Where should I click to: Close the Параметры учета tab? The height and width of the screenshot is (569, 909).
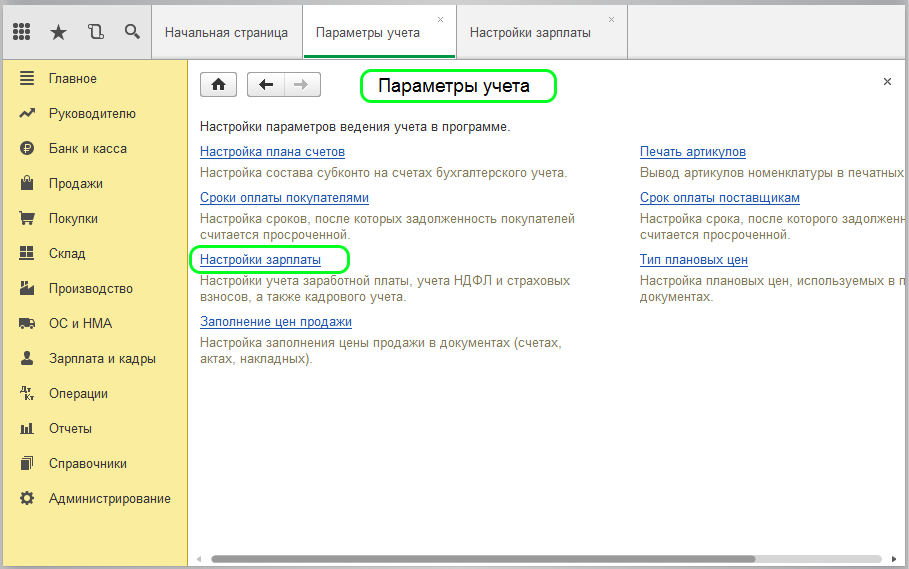[x=441, y=20]
